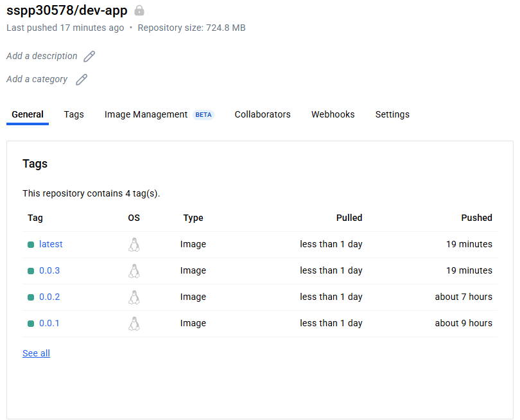The width and height of the screenshot is (520, 420).
Task: Select the General tab
Action: click(28, 114)
